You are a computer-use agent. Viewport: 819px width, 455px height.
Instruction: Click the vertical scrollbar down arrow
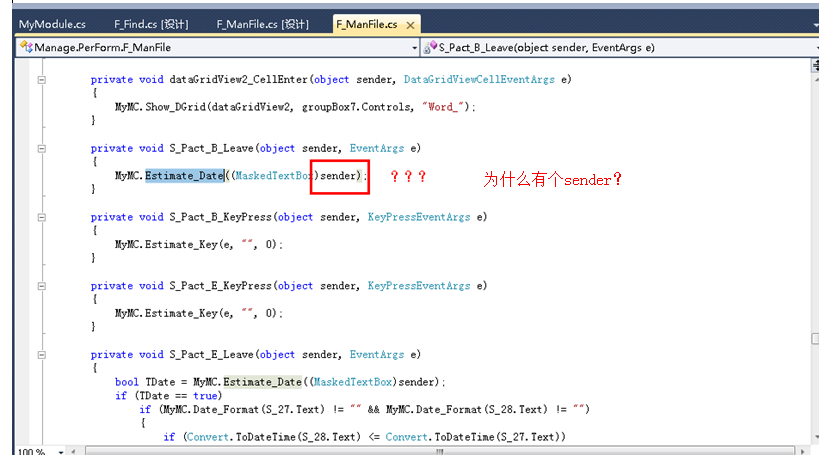click(816, 437)
